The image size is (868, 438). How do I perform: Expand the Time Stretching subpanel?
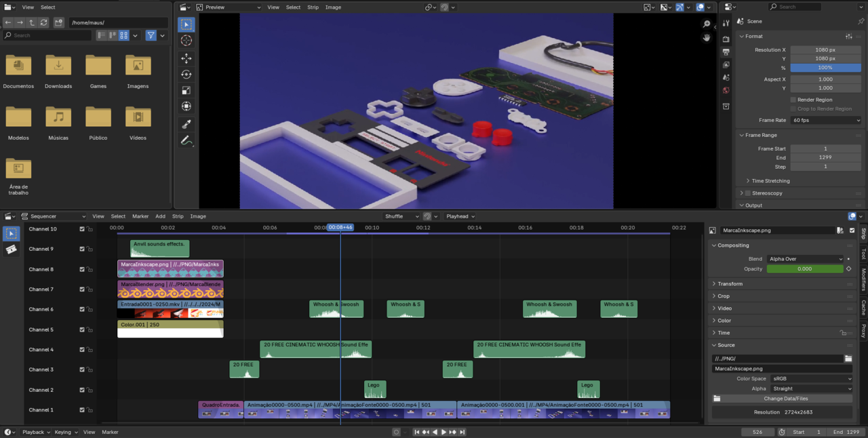point(770,181)
